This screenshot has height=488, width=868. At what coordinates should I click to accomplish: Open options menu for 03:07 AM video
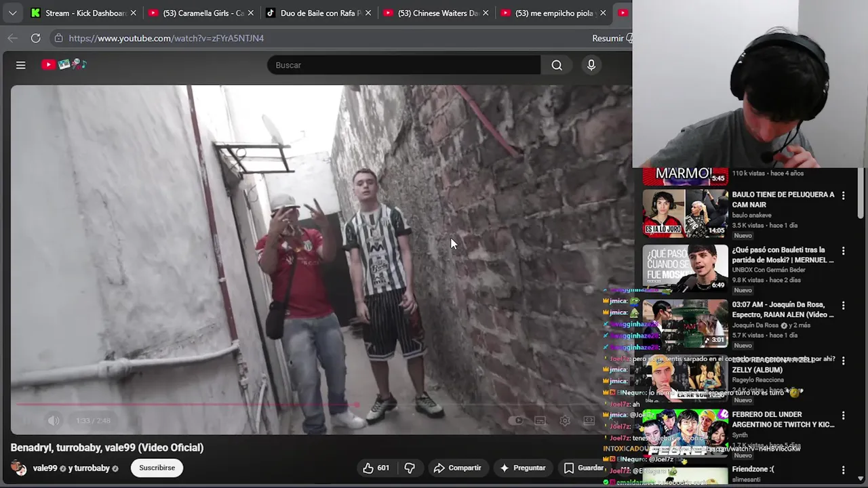click(x=843, y=306)
